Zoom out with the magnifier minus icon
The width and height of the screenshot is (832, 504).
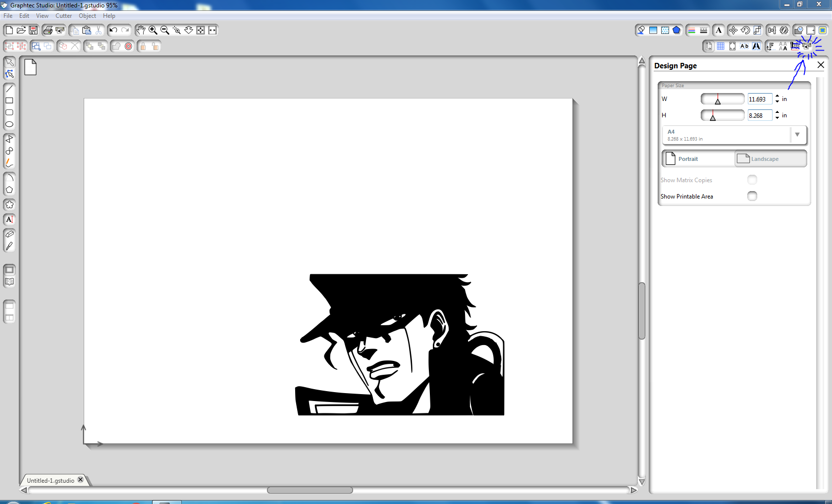[165, 30]
